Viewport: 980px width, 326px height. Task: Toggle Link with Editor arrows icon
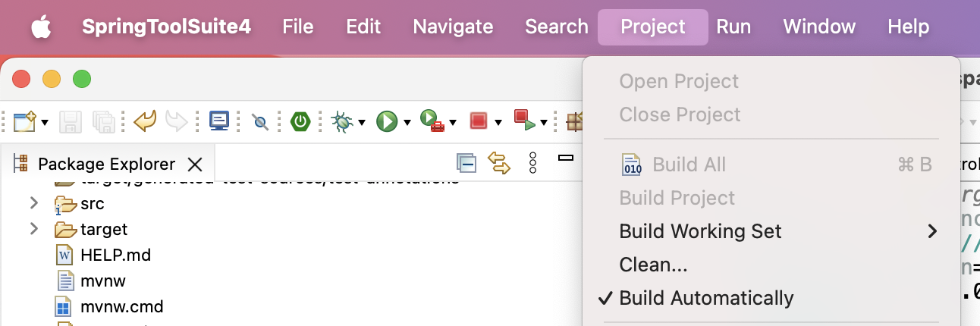(498, 163)
